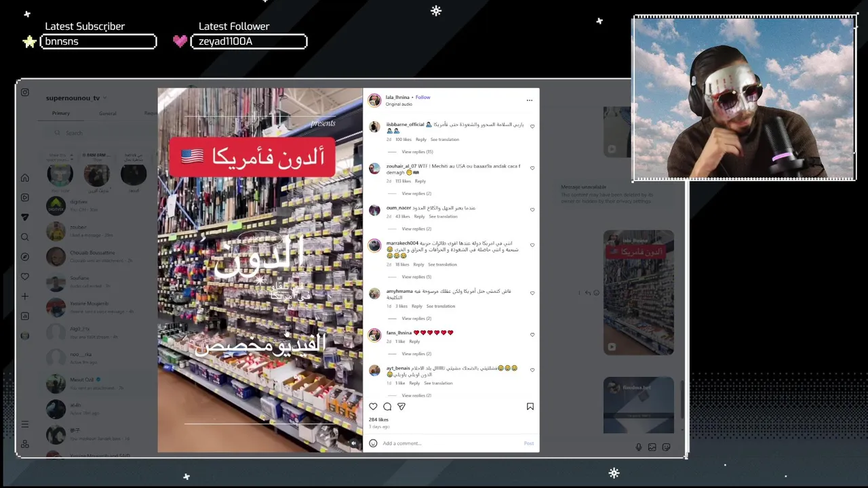
Task: Like the comment by amyhmama
Action: 532,293
